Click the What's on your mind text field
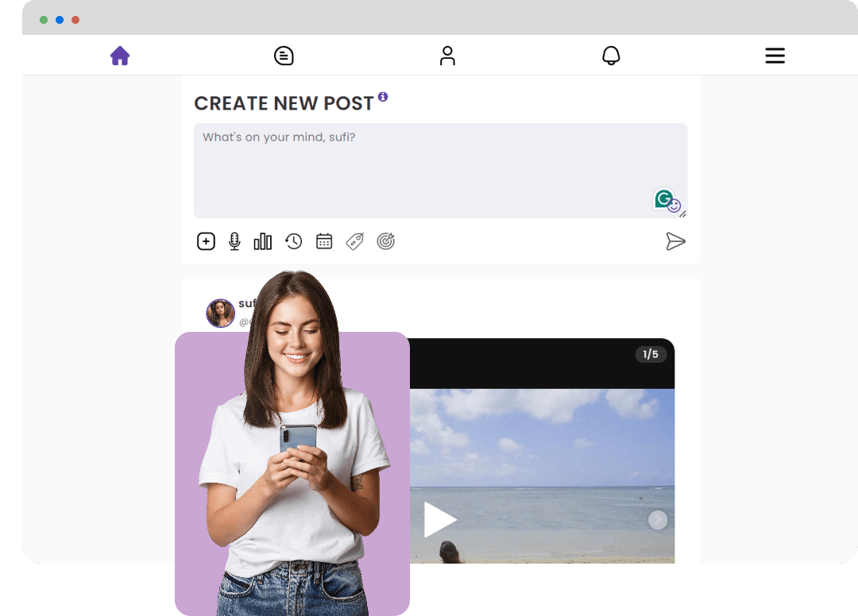This screenshot has width=858, height=616. pyautogui.click(x=440, y=170)
